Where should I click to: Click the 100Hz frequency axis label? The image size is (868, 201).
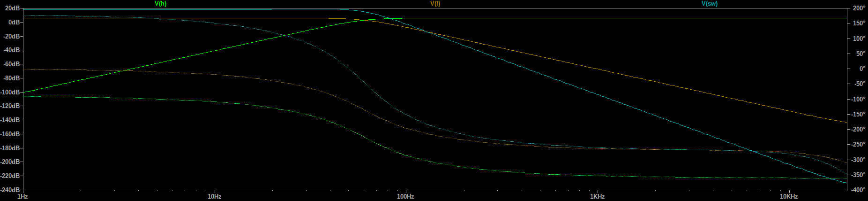click(x=405, y=196)
